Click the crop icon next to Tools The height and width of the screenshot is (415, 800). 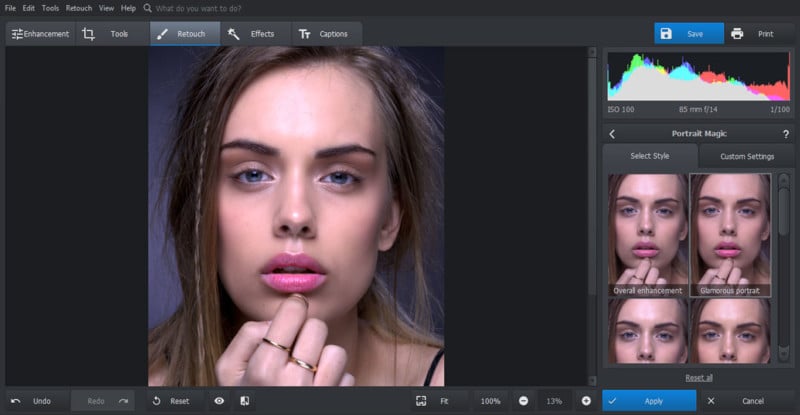pos(88,34)
